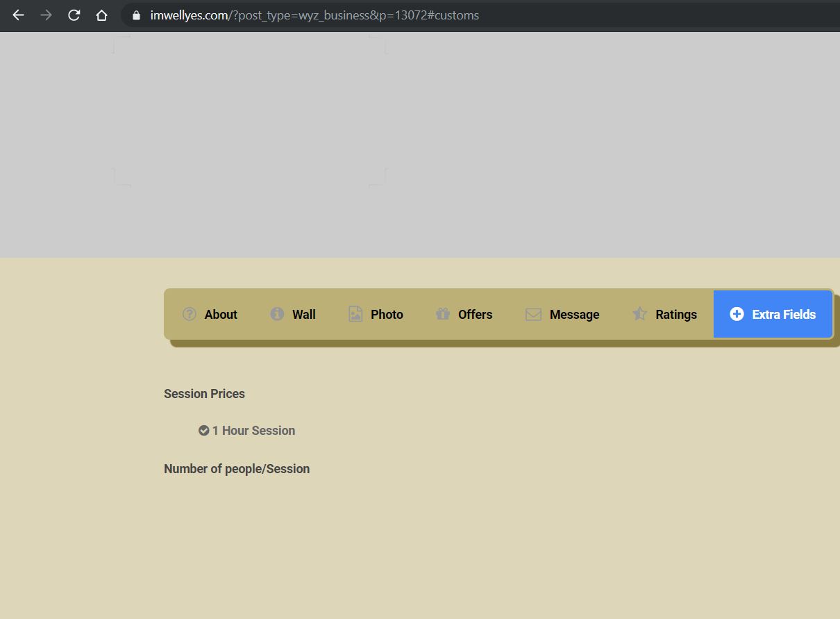
Task: Switch to the Wall tab
Action: click(x=293, y=315)
